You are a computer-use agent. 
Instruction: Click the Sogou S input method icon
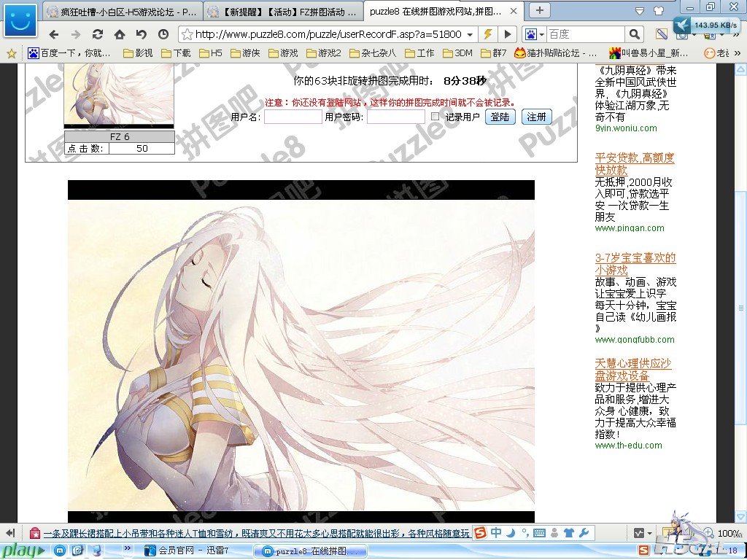[x=480, y=533]
